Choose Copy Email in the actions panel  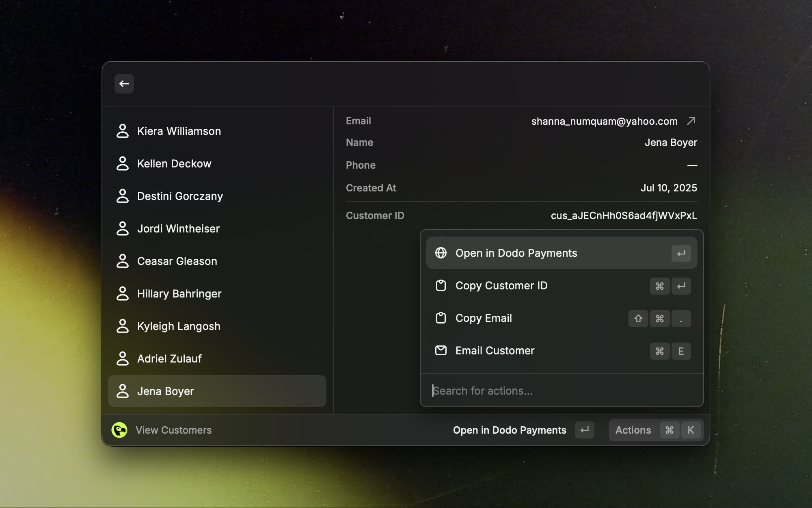(483, 318)
